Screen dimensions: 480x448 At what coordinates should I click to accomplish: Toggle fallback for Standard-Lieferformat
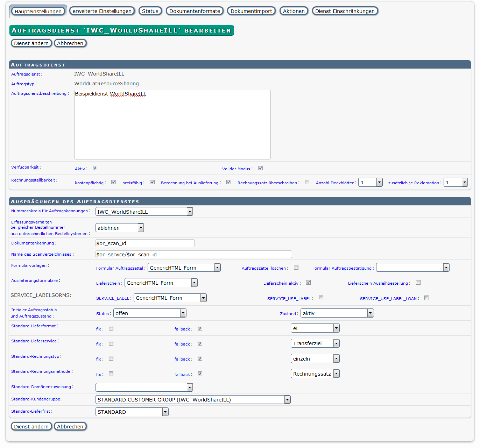pyautogui.click(x=200, y=328)
